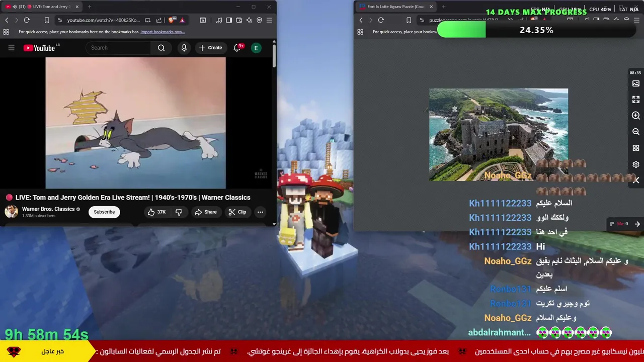Image resolution: width=644 pixels, height=362 pixels.
Task: Open the Brave Shields lion icon
Action: coord(172,20)
